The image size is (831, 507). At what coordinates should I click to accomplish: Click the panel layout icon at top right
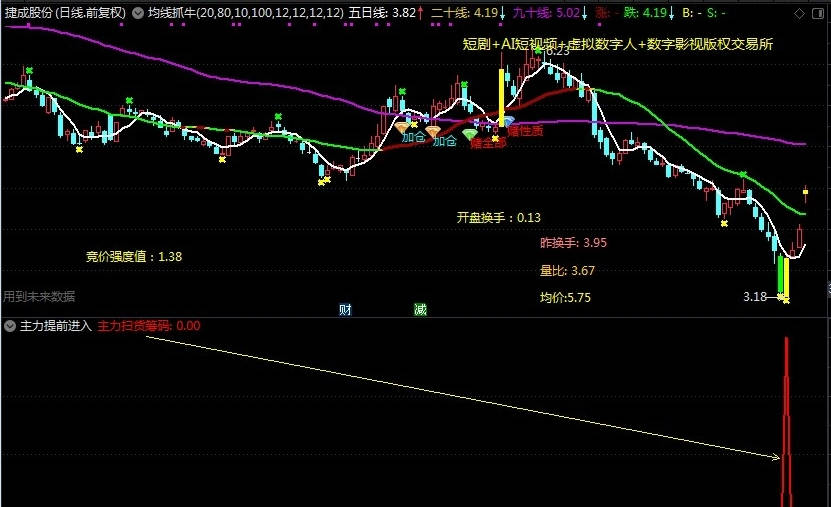pyautogui.click(x=818, y=14)
